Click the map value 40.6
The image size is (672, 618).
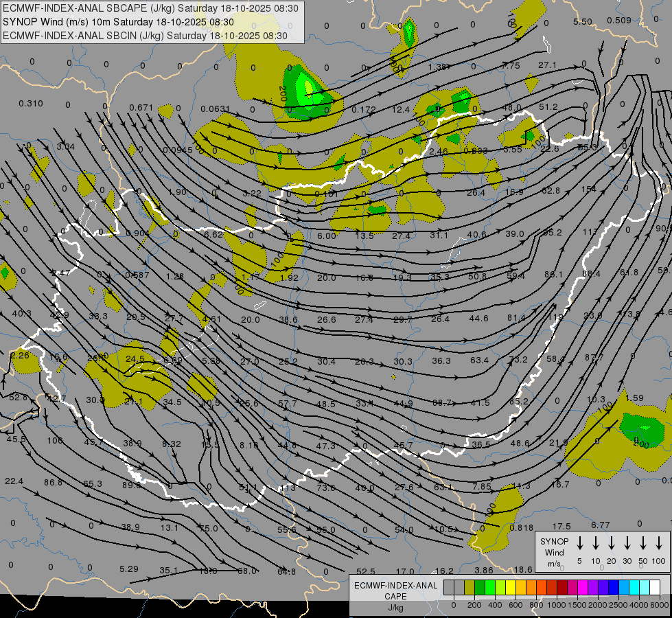(x=476, y=235)
